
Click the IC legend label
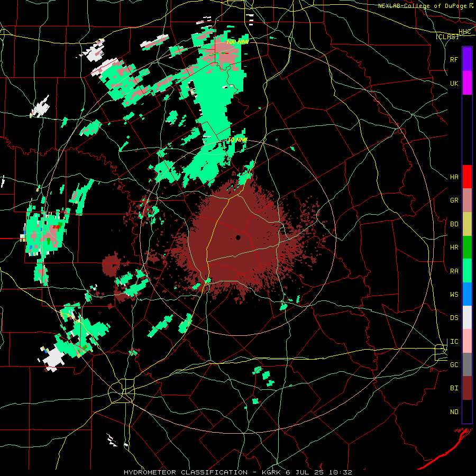point(454,342)
